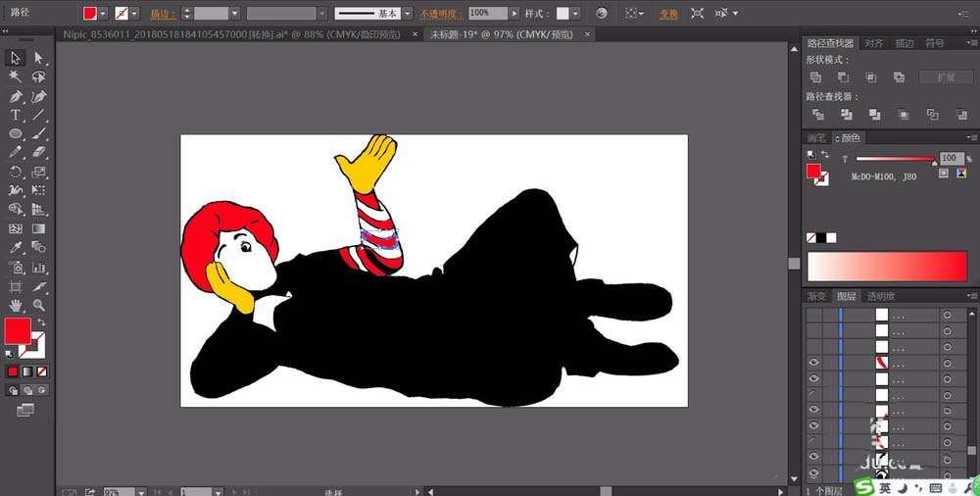The image size is (980, 496).
Task: Click Minus Front shape mode in Pathfinder
Action: (843, 76)
